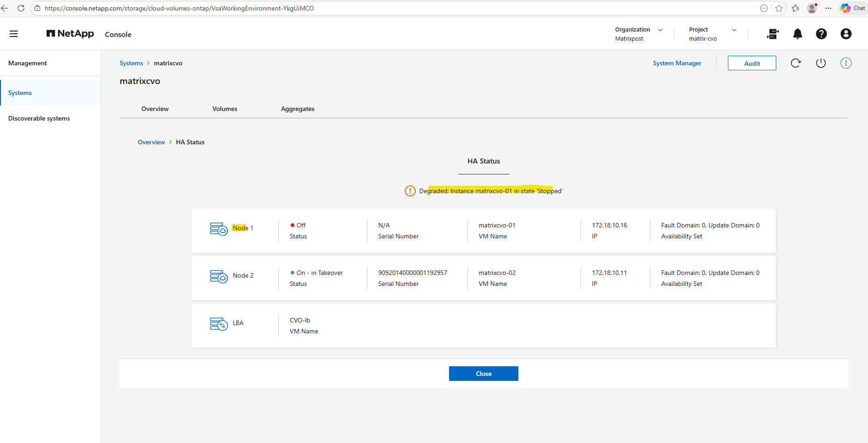Click the agents server icon in header
This screenshot has width=868, height=443.
click(773, 34)
